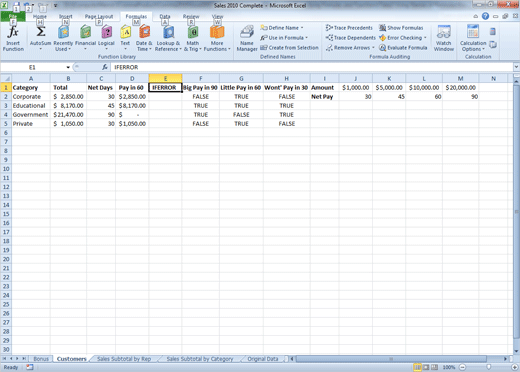Click the fx button in formula bar

pyautogui.click(x=105, y=67)
